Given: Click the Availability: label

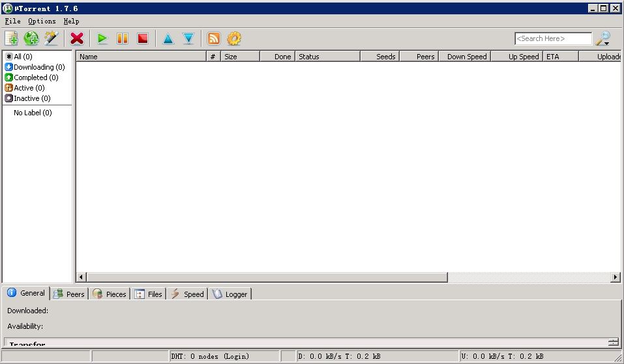Looking at the screenshot, I should click(25, 326).
